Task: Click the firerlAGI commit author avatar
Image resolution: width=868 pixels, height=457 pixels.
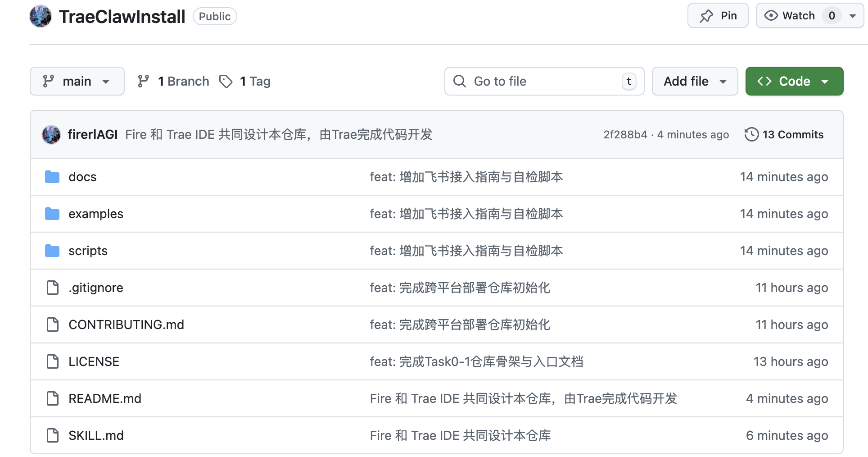Action: click(x=51, y=134)
